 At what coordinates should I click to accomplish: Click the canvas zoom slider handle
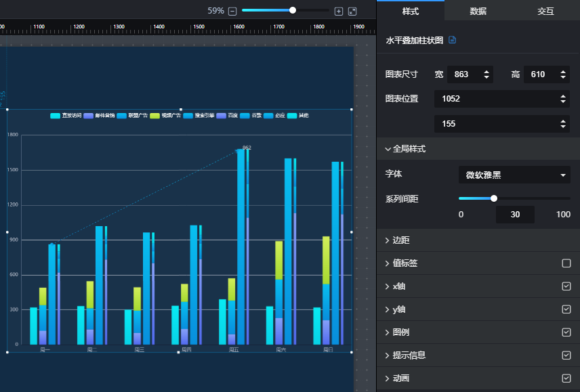click(x=293, y=10)
